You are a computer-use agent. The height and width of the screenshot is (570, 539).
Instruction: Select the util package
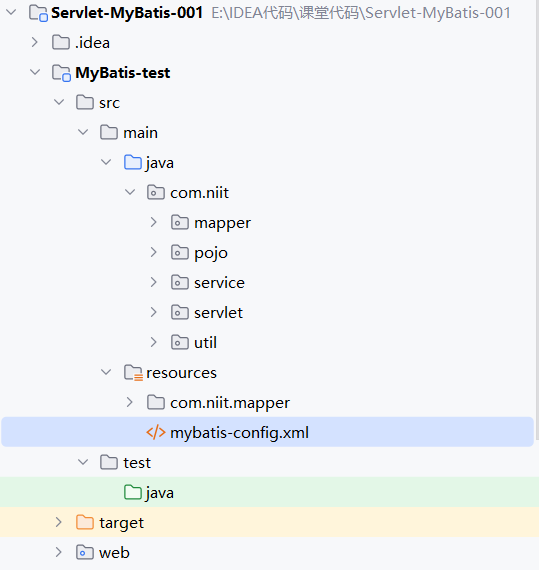205,342
